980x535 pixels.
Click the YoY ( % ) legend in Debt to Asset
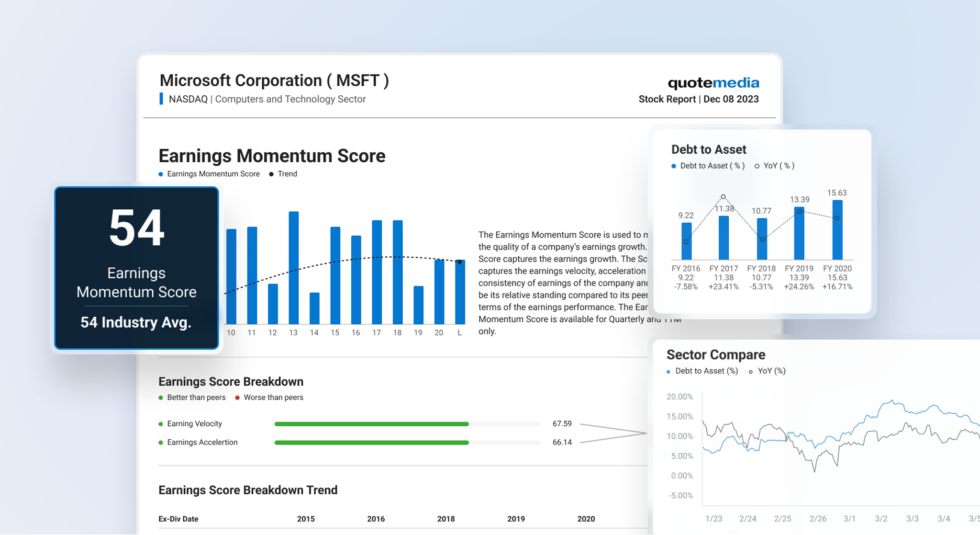click(775, 166)
